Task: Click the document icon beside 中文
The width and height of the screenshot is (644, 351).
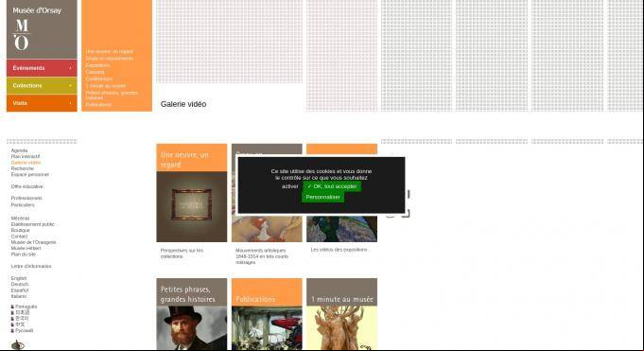Action: tap(12, 325)
